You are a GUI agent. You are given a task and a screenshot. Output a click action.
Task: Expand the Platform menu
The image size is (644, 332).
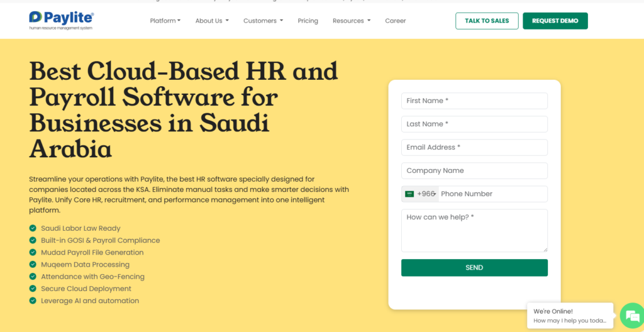[165, 21]
